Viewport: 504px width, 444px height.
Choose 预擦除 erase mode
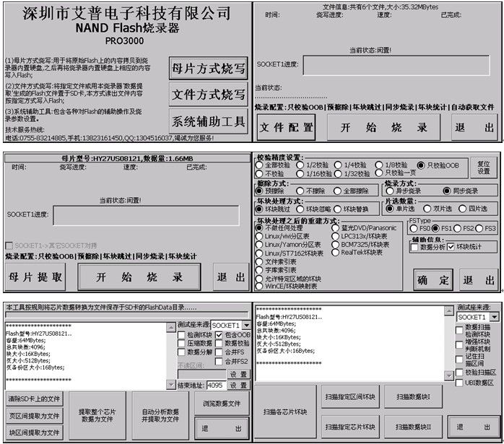[x=259, y=191]
